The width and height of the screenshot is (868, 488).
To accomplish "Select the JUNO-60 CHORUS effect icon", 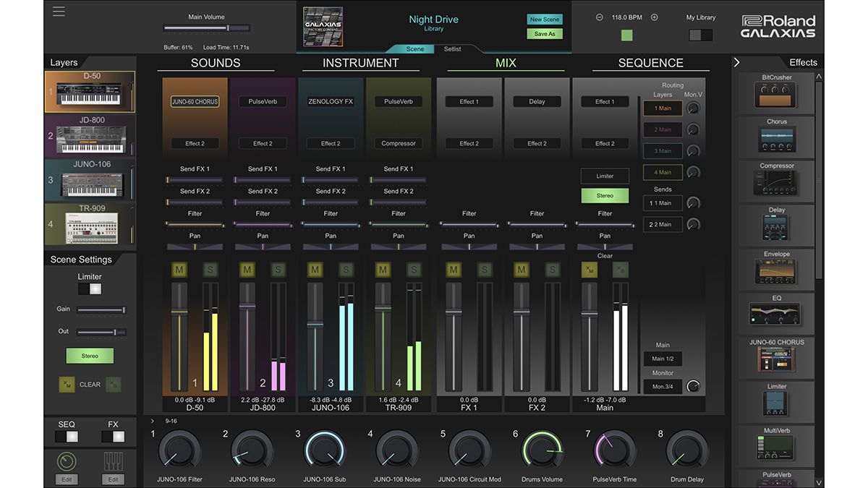I will pos(776,360).
